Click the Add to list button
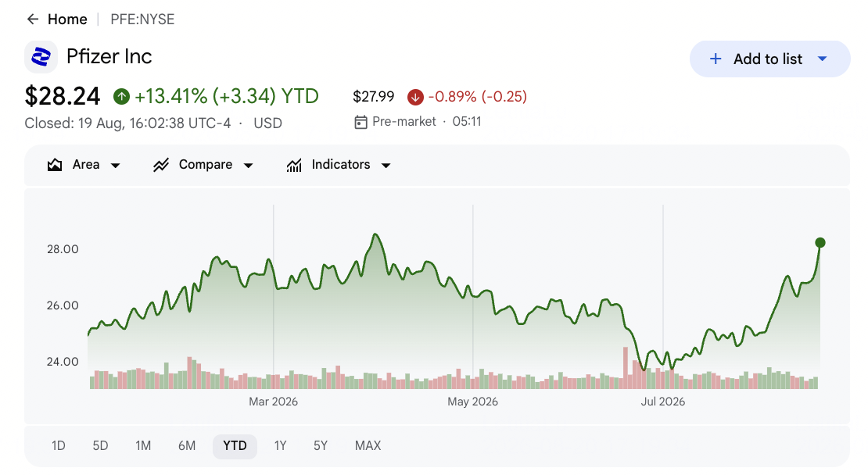 tap(769, 59)
